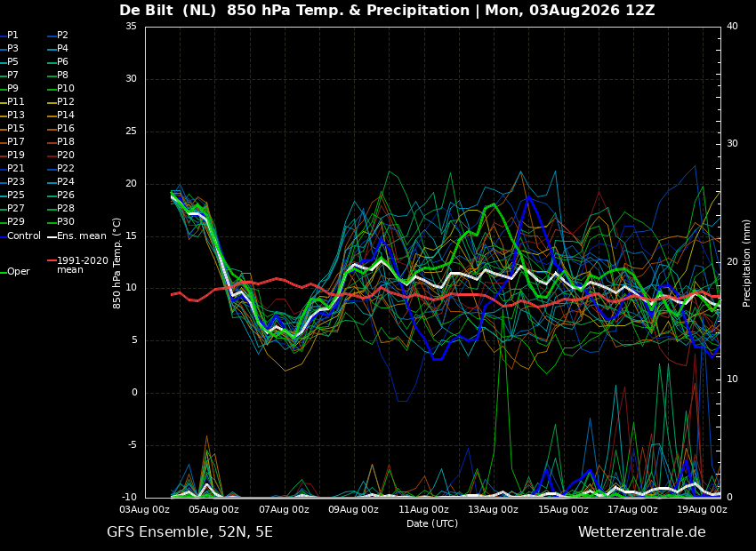The width and height of the screenshot is (756, 551).
Task: Click the -5 temperature axis value
Action: click(133, 445)
